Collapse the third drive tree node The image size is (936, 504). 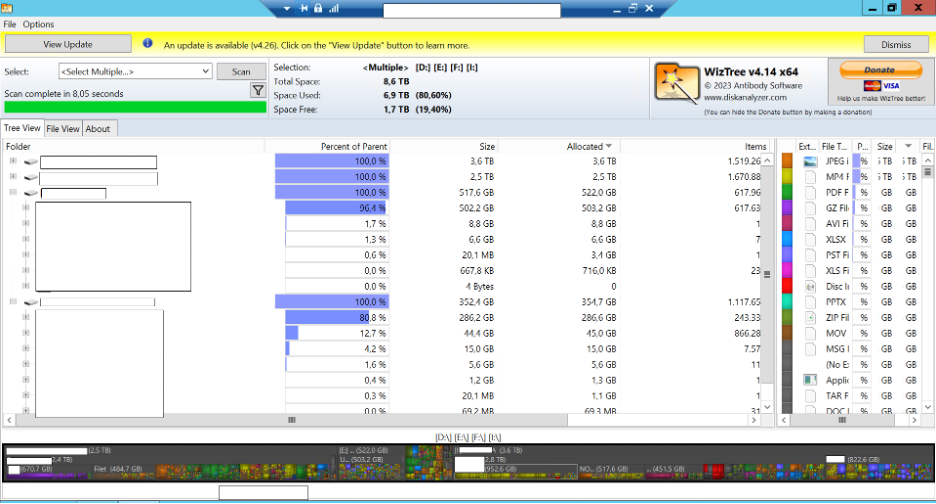pyautogui.click(x=13, y=193)
